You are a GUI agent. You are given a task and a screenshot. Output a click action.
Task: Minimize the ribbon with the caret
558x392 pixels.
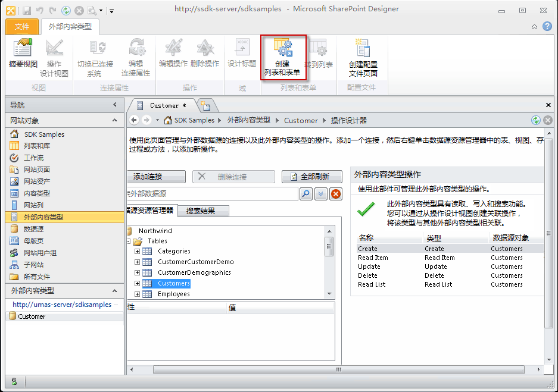click(535, 27)
